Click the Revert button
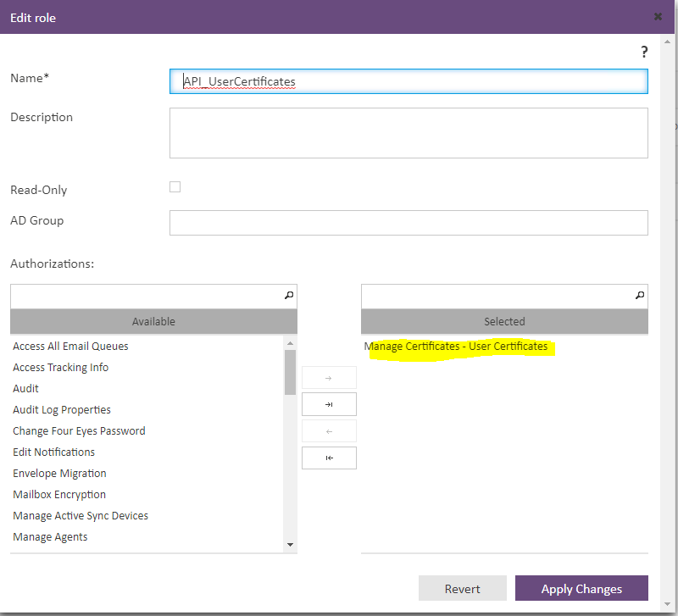678x616 pixels. tap(462, 588)
